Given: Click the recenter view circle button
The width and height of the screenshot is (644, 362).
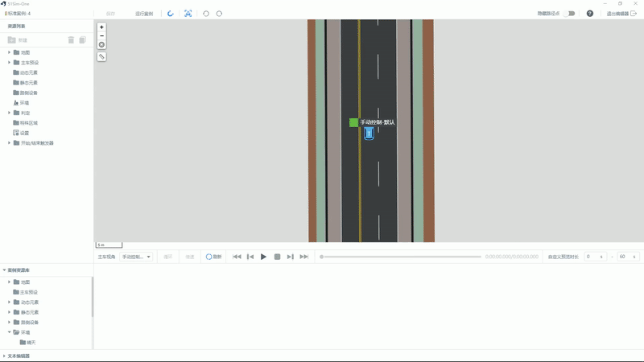Looking at the screenshot, I should [101, 44].
